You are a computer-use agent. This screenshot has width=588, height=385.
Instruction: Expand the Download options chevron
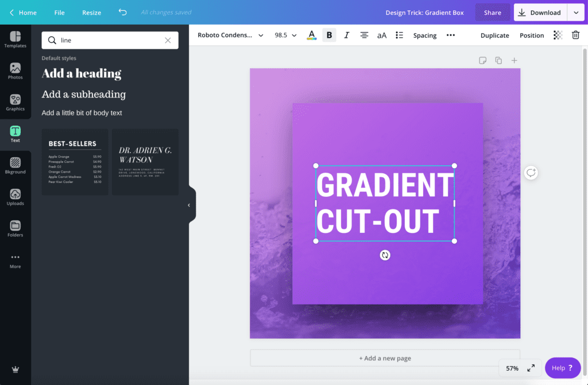576,12
